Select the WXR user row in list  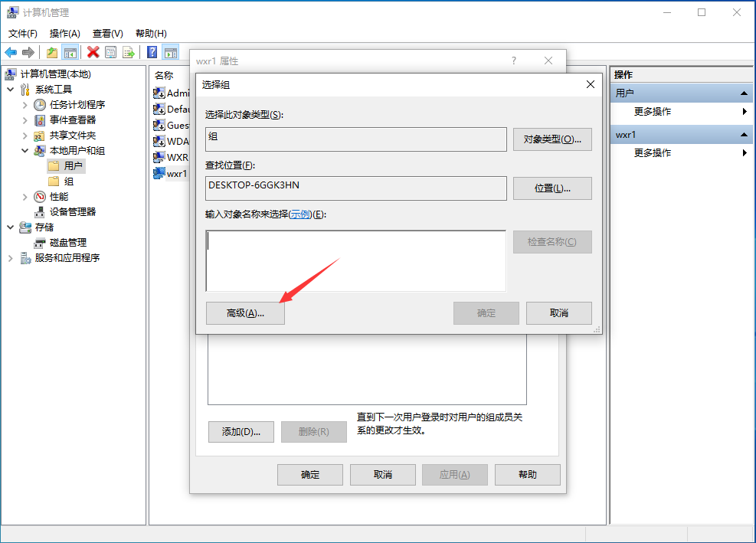pyautogui.click(x=171, y=157)
